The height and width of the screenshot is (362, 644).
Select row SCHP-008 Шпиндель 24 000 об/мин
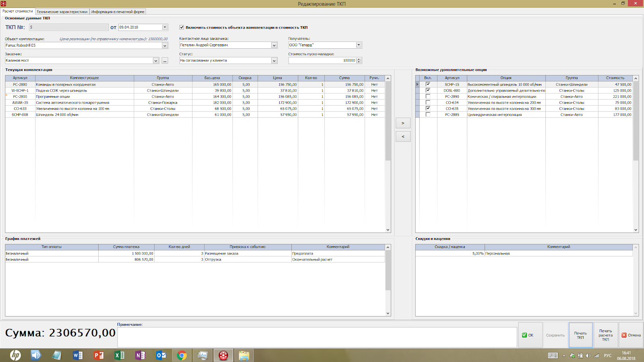(x=195, y=115)
